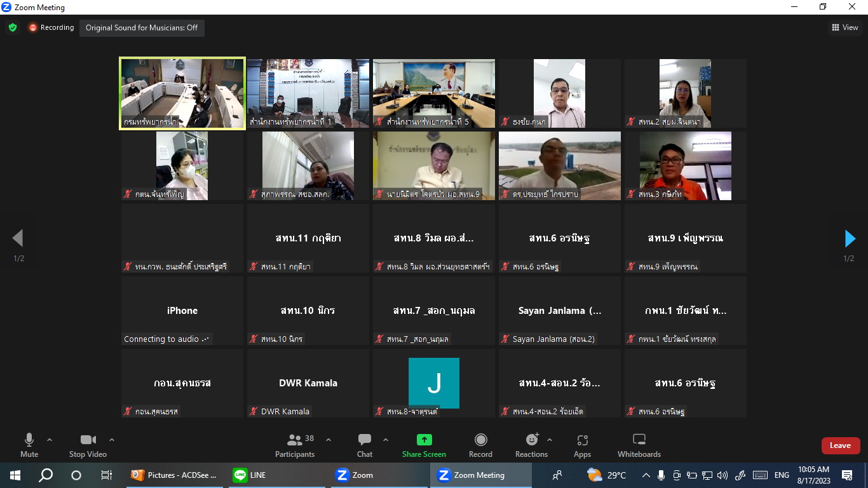Viewport: 868px width, 488px height.
Task: Start Share Screen
Action: [x=424, y=445]
